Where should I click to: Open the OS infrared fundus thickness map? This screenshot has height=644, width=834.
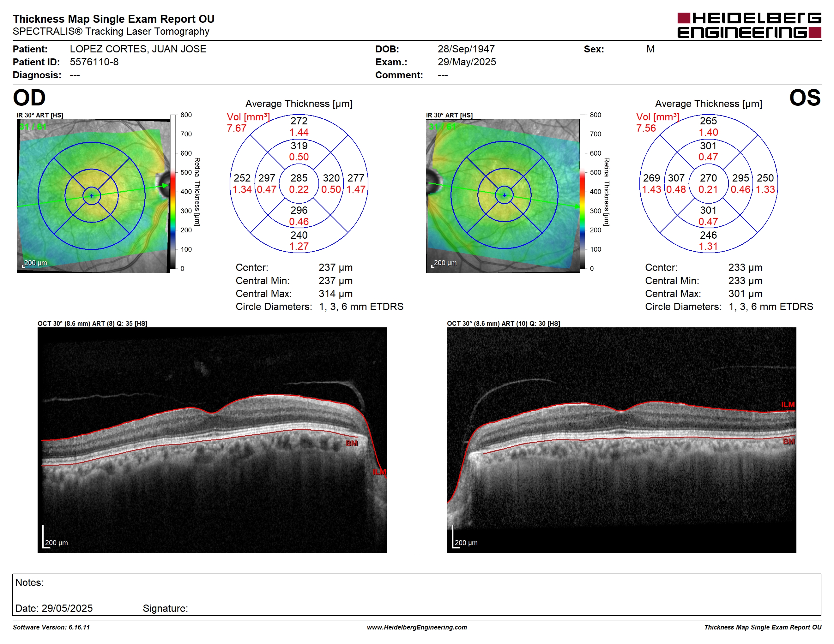pos(503,196)
